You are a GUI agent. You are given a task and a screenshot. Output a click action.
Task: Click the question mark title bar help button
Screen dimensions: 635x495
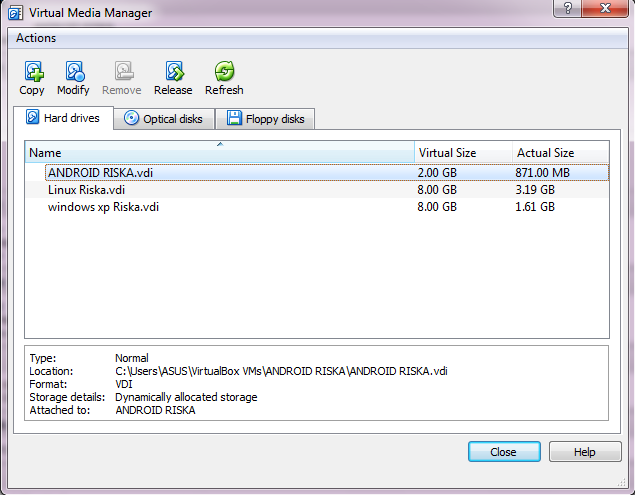coord(568,8)
